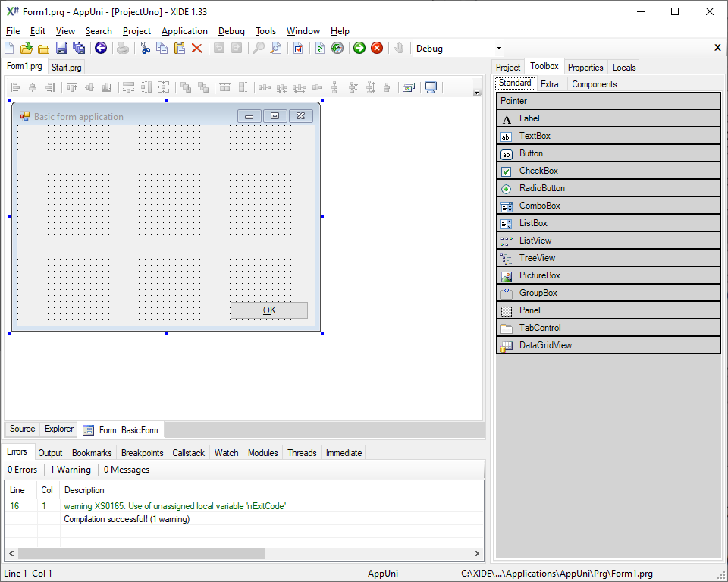Image resolution: width=728 pixels, height=582 pixels.
Task: Click the New file toolbar icon
Action: click(x=9, y=48)
